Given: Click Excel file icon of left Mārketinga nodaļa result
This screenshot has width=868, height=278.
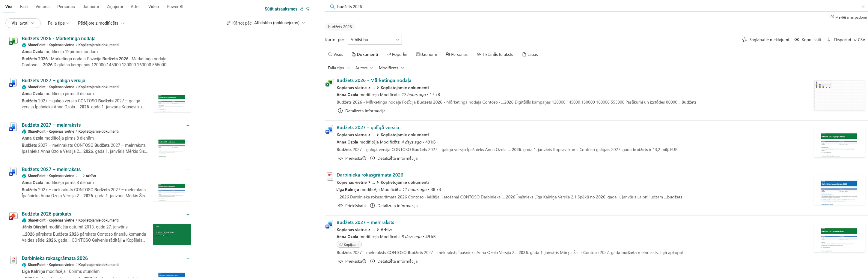Looking at the screenshot, I should (13, 41).
